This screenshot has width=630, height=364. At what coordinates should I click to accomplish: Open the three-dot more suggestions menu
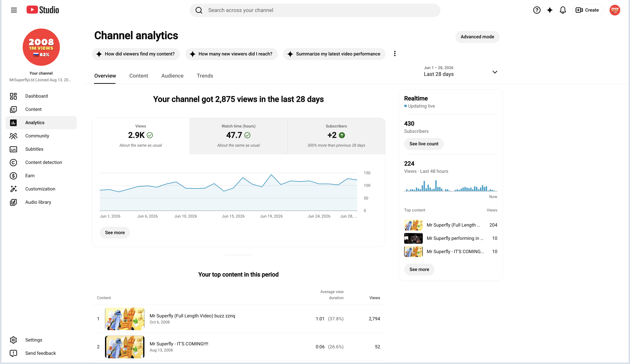click(395, 54)
